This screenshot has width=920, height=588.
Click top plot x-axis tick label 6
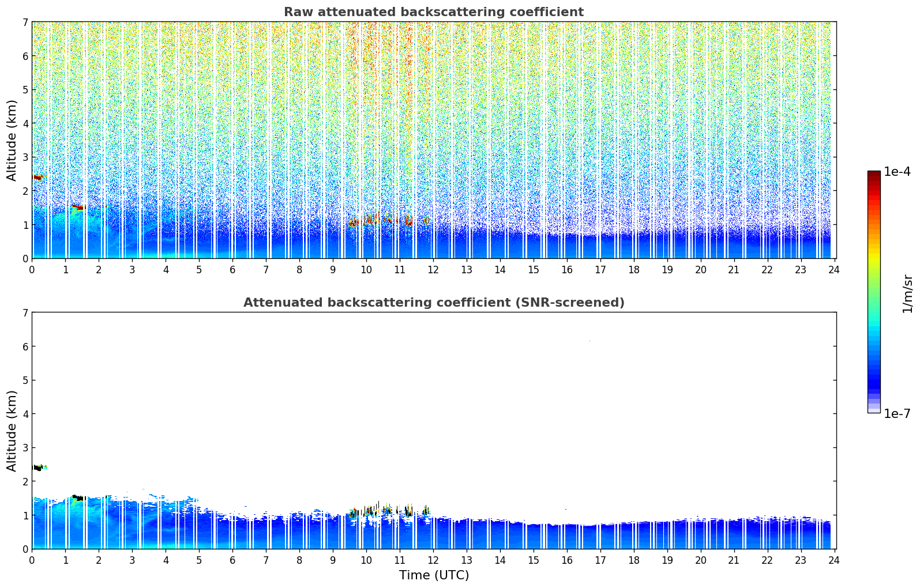pyautogui.click(x=232, y=270)
